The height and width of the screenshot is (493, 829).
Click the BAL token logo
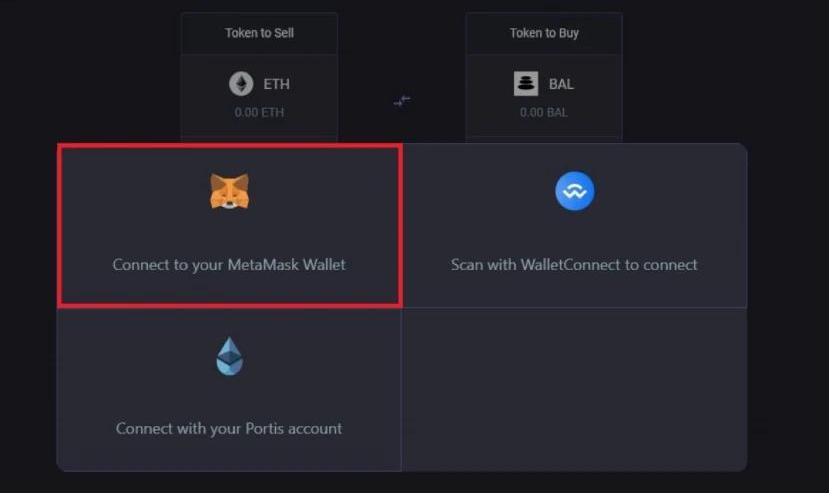point(526,84)
